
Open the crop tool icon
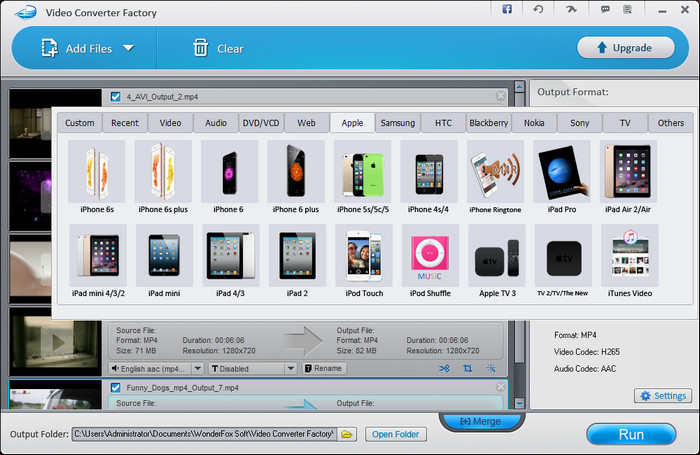(x=467, y=368)
